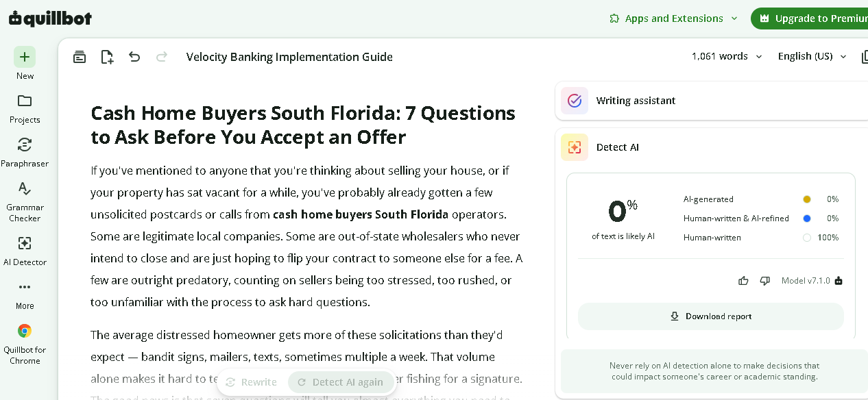
Task: Click the undo arrow icon
Action: (134, 57)
